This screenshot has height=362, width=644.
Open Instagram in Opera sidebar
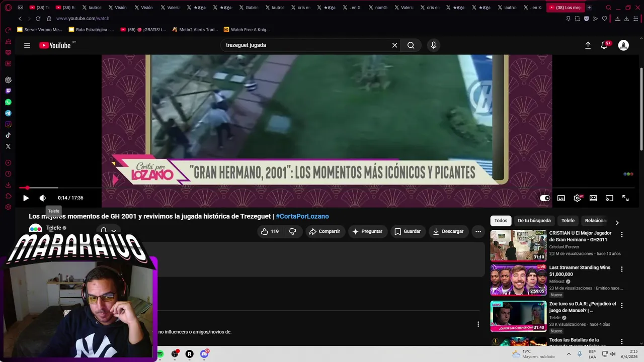click(8, 124)
